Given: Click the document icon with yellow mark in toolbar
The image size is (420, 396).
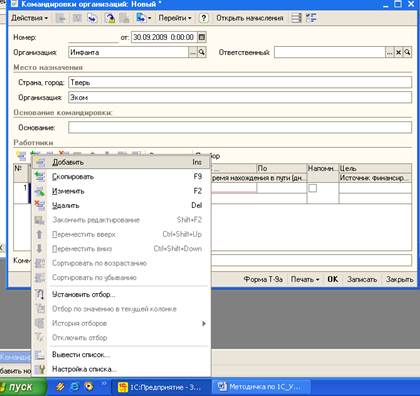Looking at the screenshot, I should pos(110,18).
